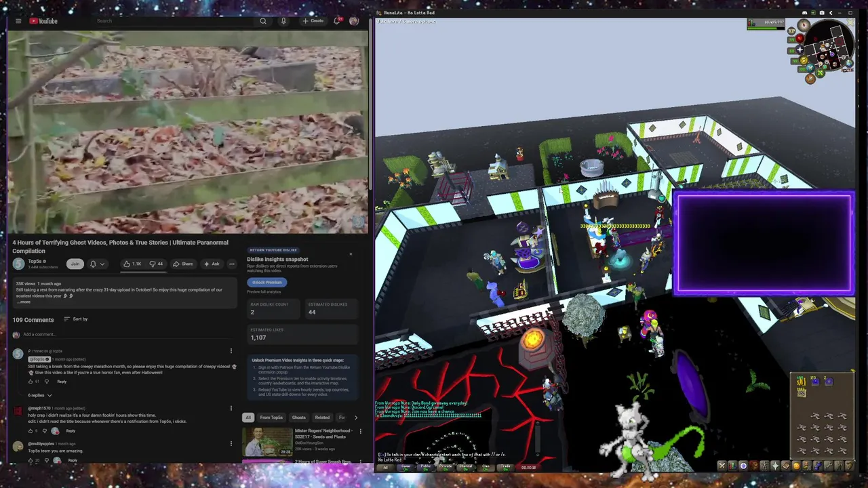This screenshot has width=868, height=488.
Task: Open the settings wrench tab
Action: 827,466
